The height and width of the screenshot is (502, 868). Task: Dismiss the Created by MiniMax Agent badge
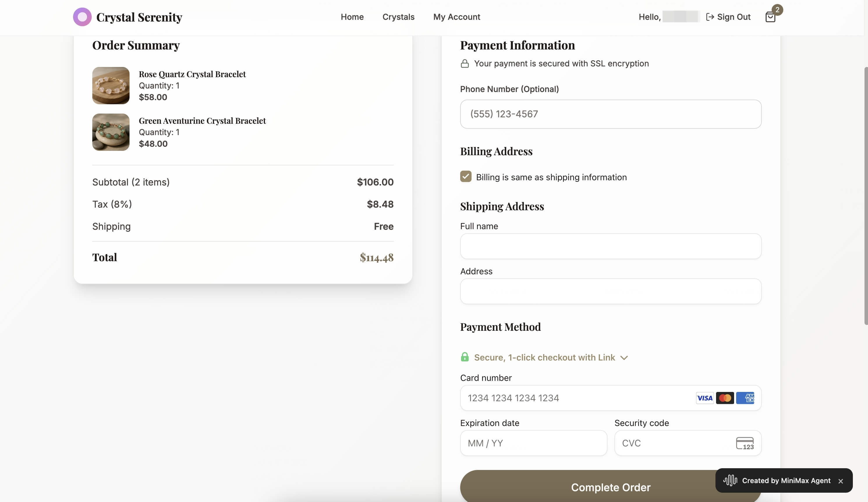840,481
